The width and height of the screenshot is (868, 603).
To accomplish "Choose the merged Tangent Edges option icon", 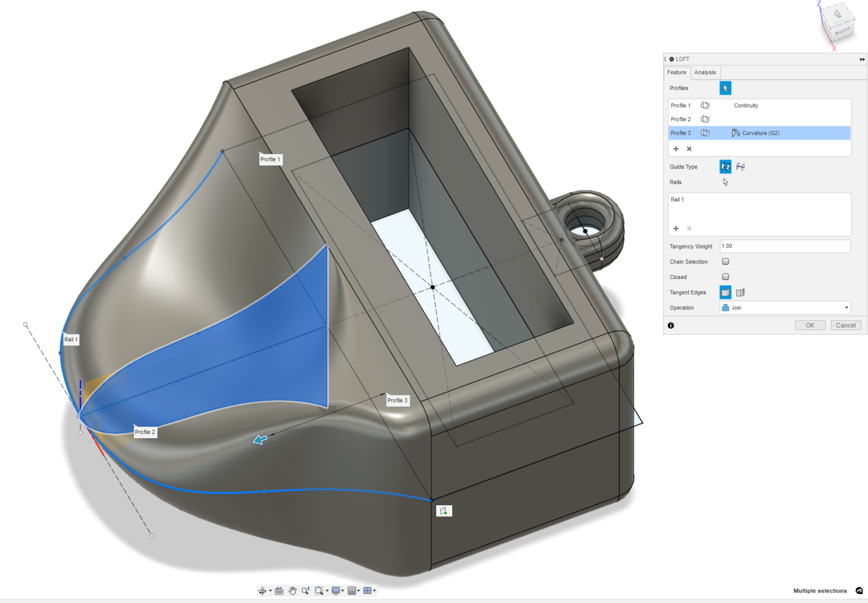I will click(x=725, y=292).
